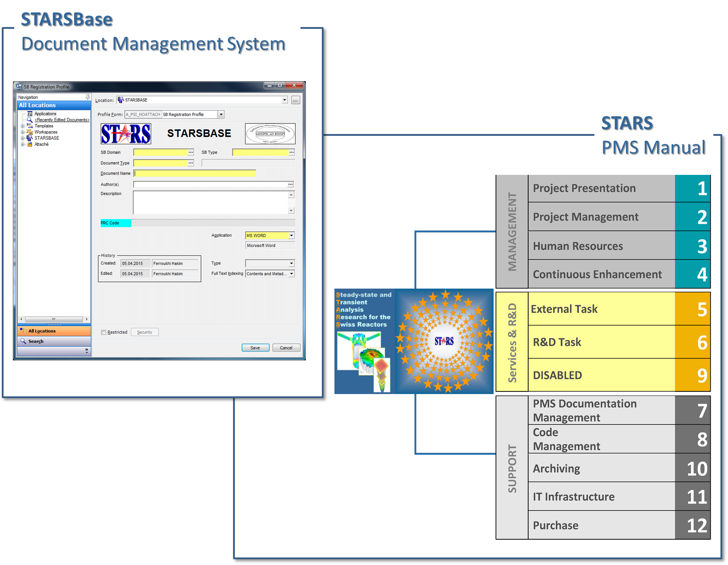Click Description scrollbar down arrow
The height and width of the screenshot is (565, 728).
pyautogui.click(x=291, y=211)
